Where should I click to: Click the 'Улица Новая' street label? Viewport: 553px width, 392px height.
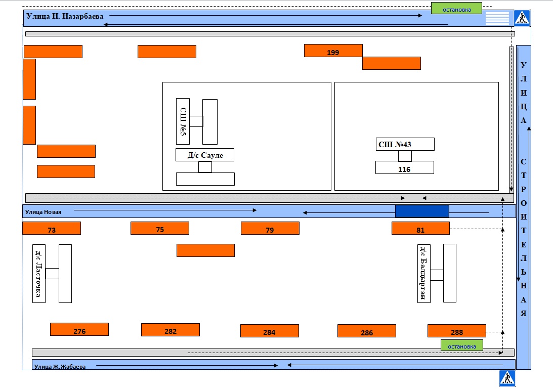coord(43,212)
